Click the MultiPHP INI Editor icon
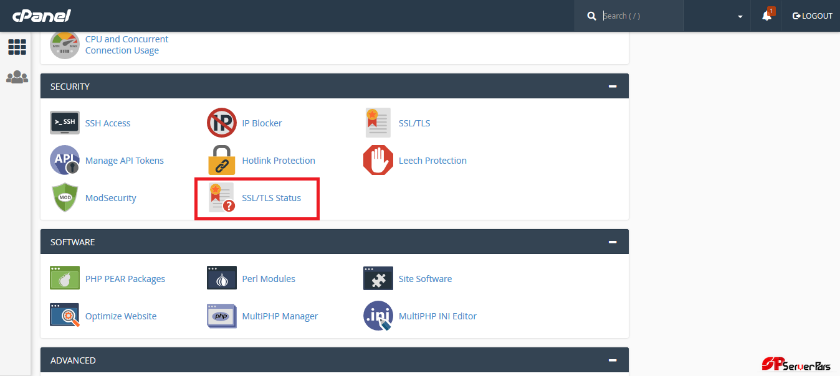The image size is (840, 376). 378,316
